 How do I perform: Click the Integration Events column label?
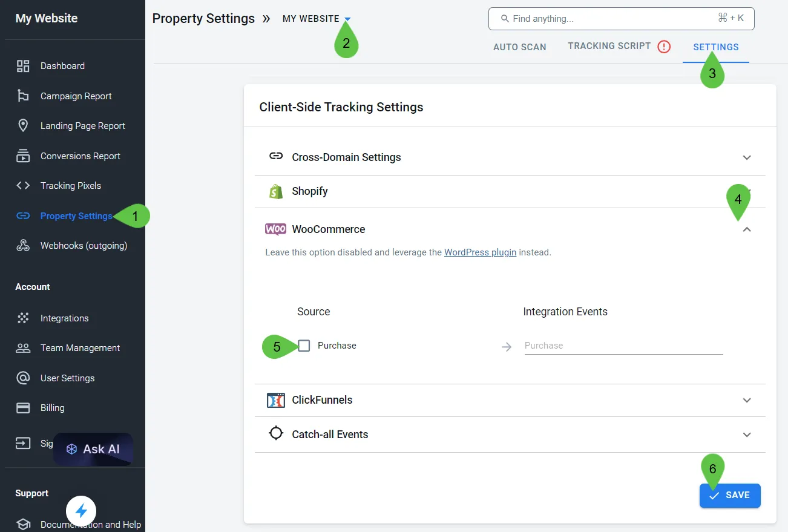pos(565,312)
